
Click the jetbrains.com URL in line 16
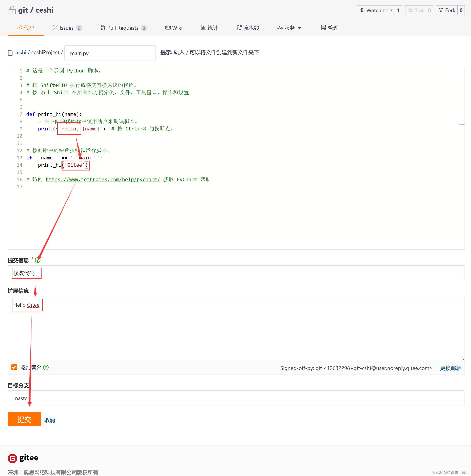(103, 180)
